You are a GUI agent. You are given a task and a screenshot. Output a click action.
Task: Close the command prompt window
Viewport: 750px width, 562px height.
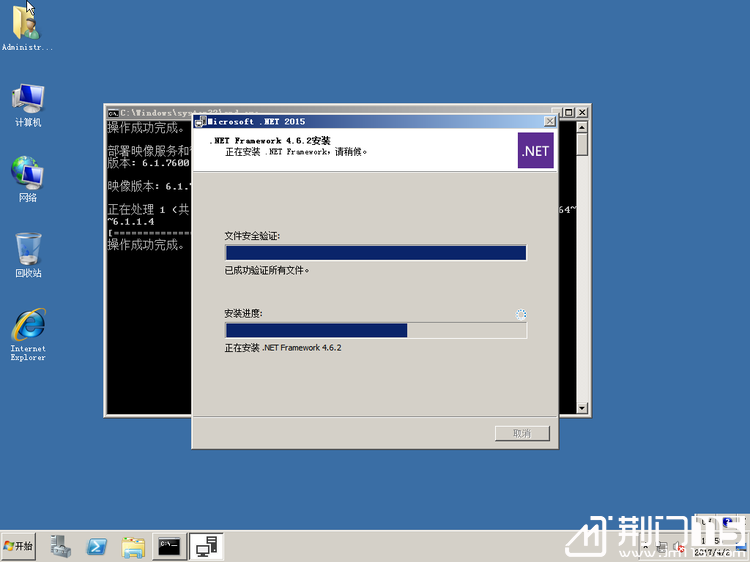582,112
